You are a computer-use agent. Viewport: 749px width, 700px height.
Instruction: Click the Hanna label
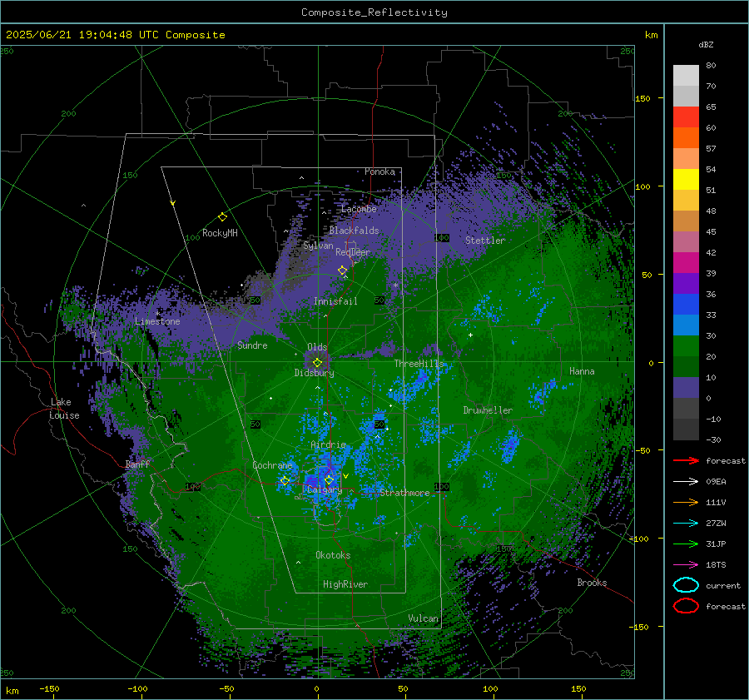tap(582, 371)
